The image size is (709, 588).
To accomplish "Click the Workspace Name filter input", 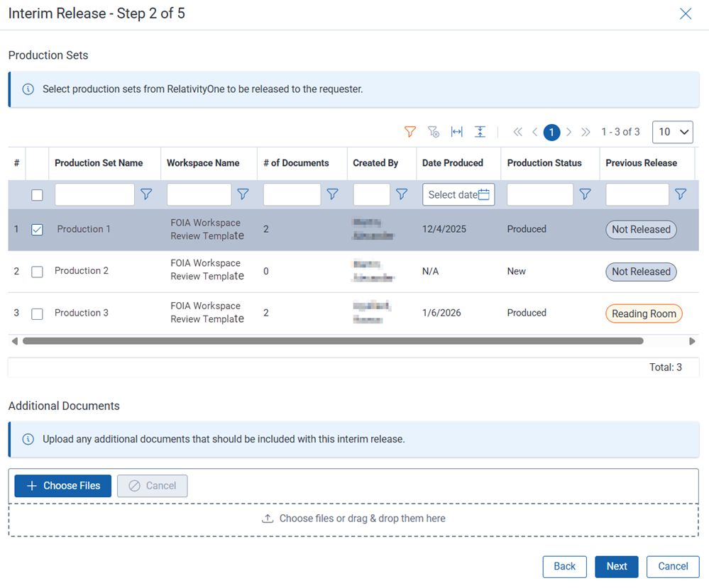I will click(x=199, y=194).
